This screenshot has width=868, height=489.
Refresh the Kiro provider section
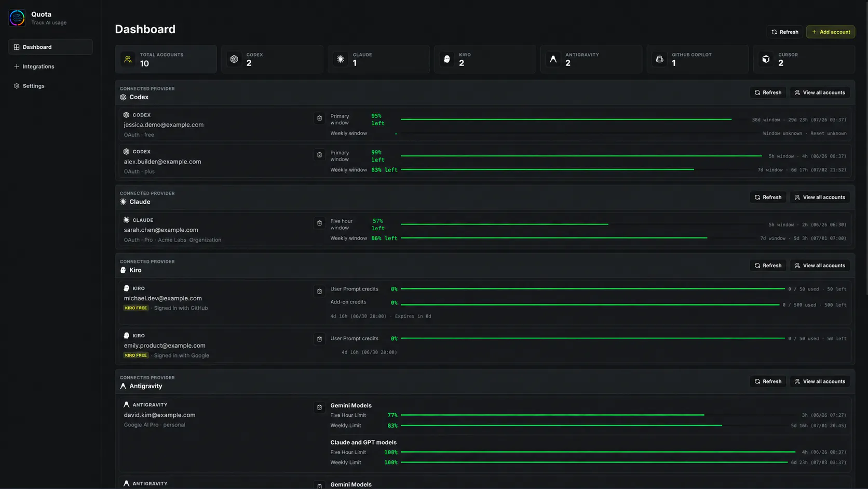(768, 266)
